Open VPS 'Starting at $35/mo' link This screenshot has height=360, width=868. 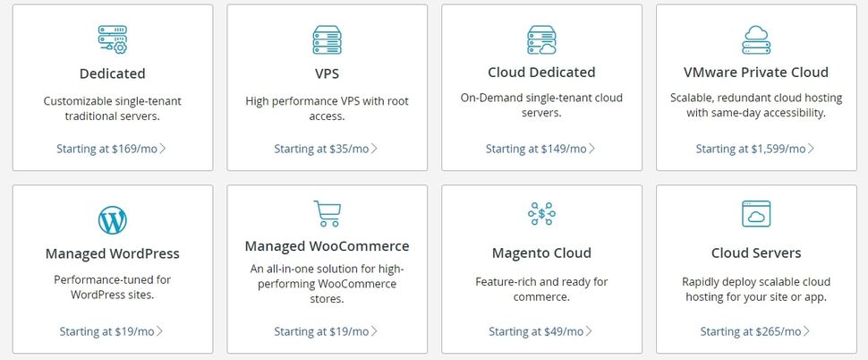[x=326, y=149]
